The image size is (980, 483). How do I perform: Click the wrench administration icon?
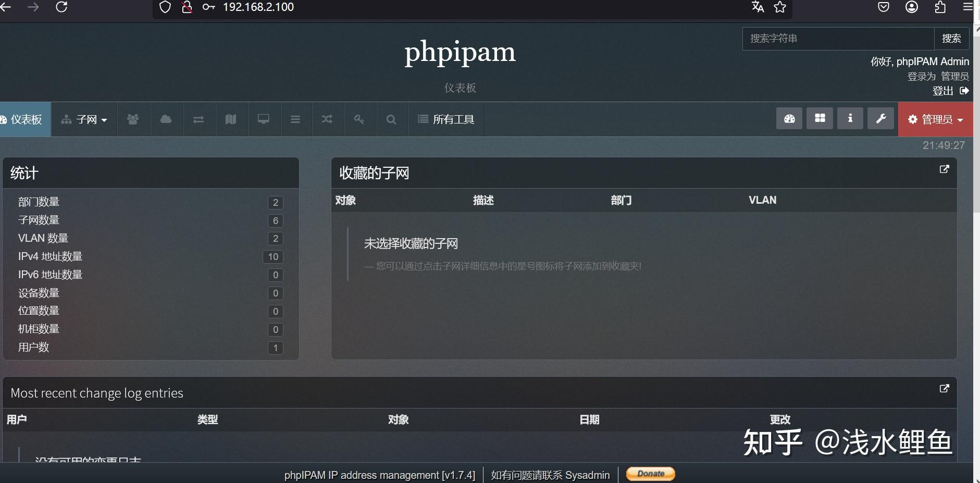[x=882, y=118]
